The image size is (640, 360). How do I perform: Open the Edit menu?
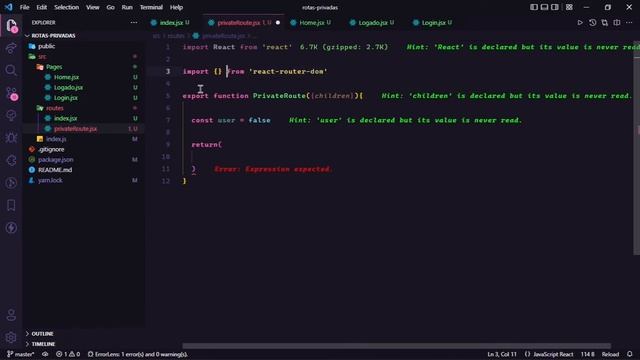click(x=42, y=7)
